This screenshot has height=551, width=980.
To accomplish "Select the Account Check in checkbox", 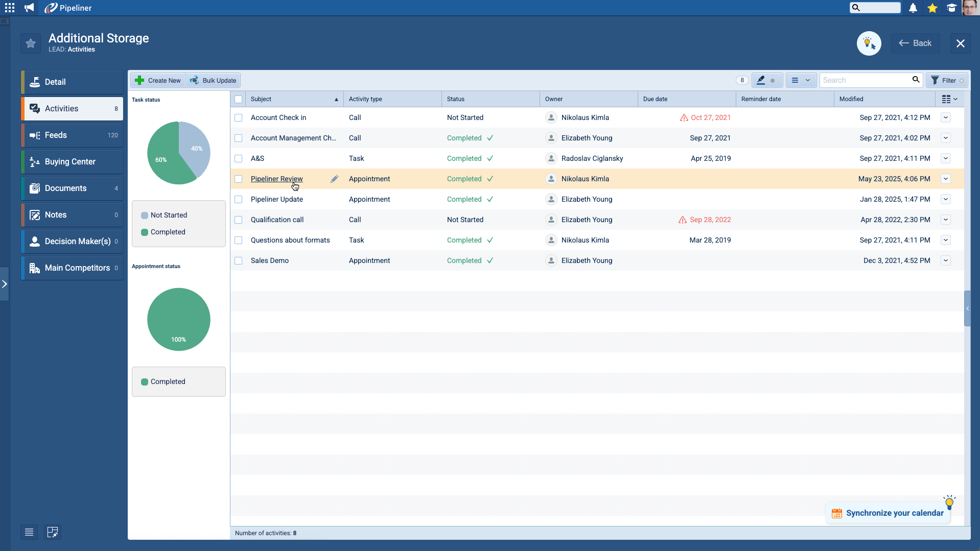I will coord(238,117).
